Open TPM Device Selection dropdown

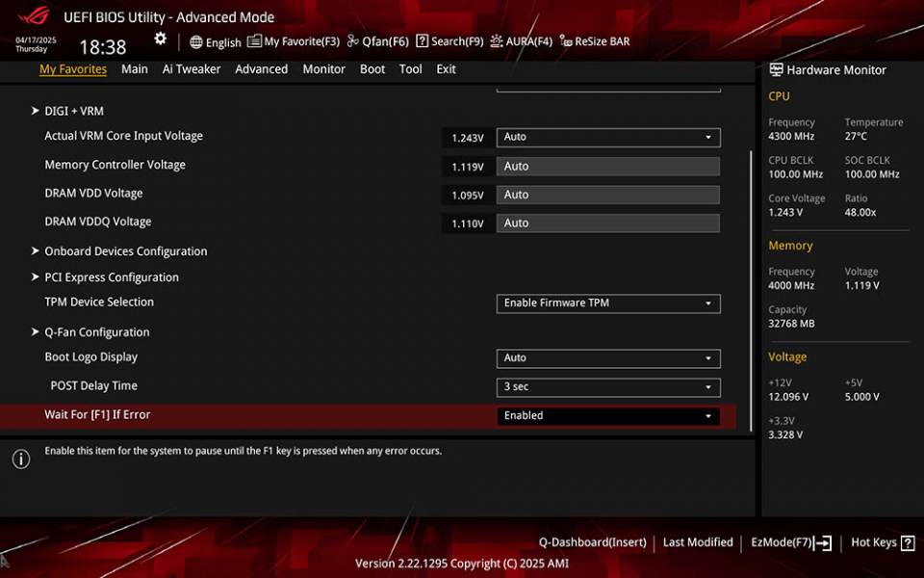click(608, 303)
